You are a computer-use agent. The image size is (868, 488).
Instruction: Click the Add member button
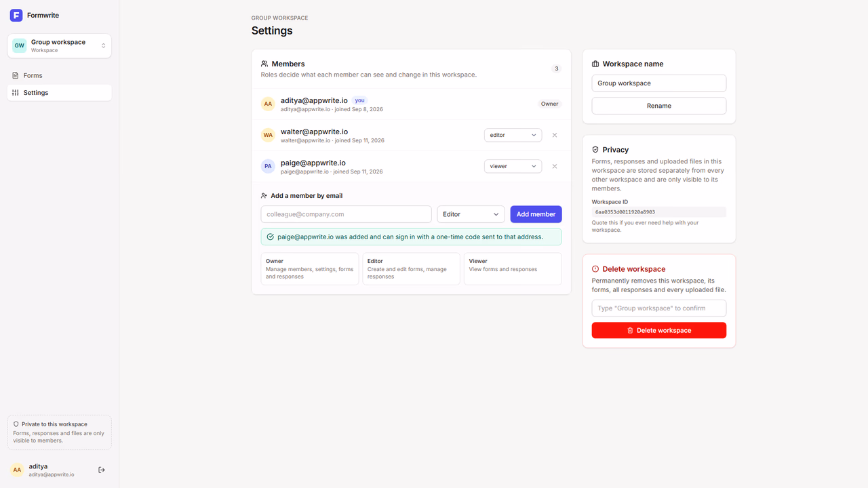point(536,214)
